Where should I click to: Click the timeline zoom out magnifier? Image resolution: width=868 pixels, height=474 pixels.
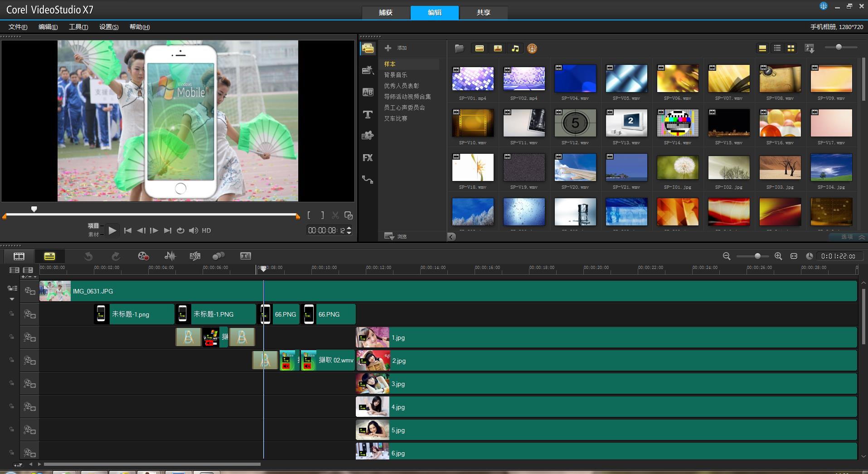click(x=727, y=256)
